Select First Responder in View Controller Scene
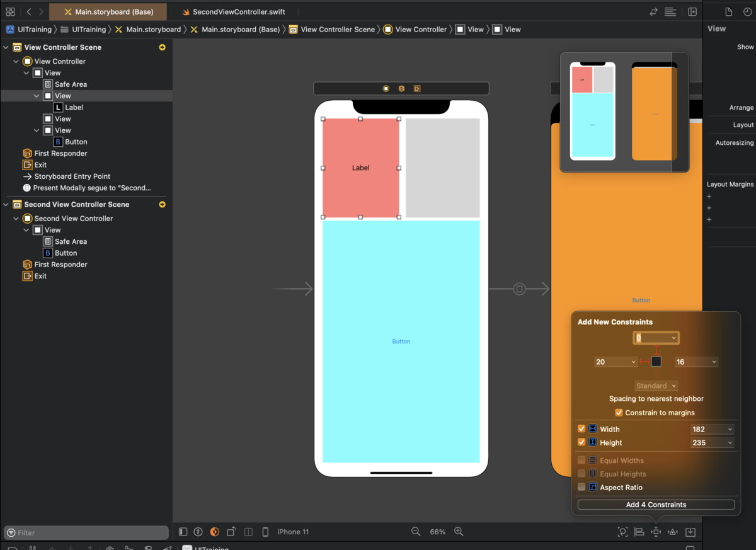Image resolution: width=756 pixels, height=550 pixels. (x=55, y=154)
